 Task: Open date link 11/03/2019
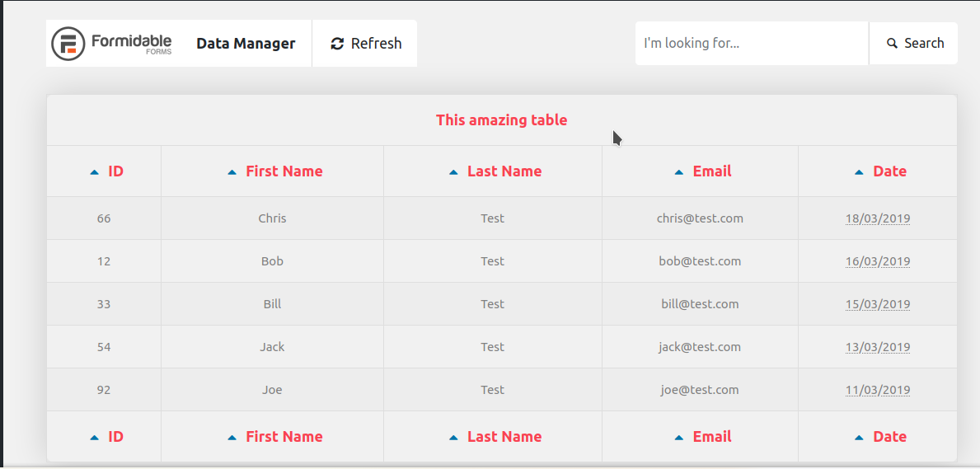878,390
